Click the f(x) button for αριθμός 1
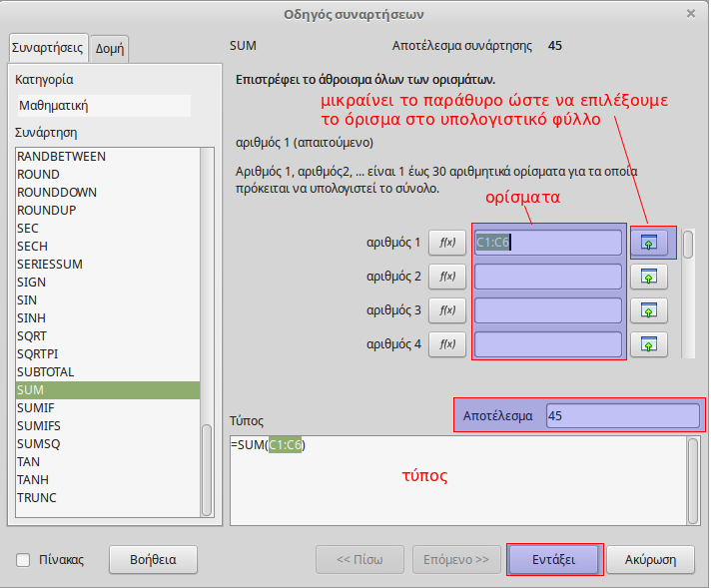 point(446,243)
